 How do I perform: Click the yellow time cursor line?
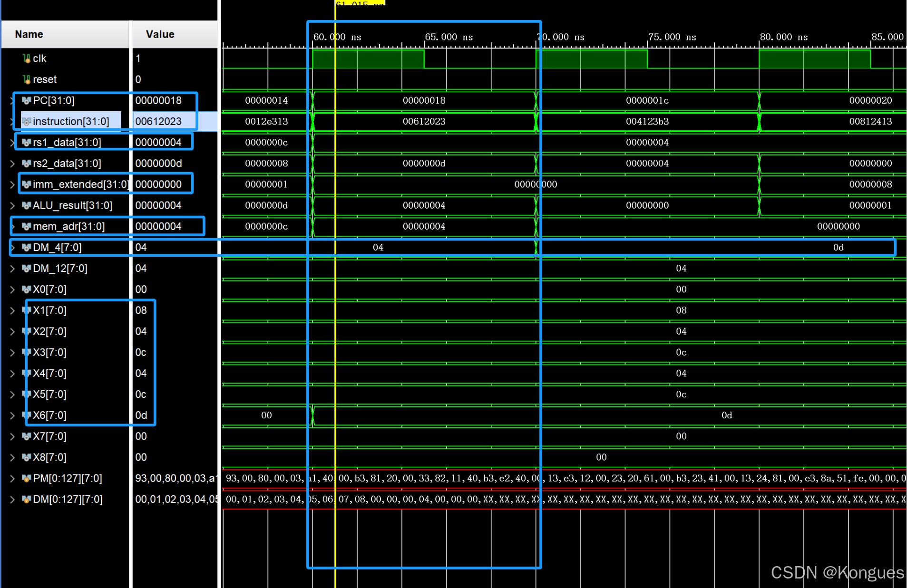(x=335, y=295)
